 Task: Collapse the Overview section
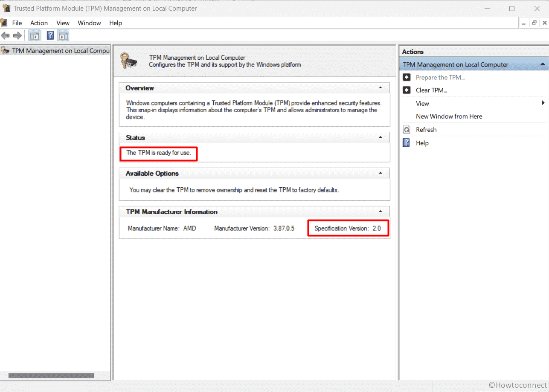381,88
